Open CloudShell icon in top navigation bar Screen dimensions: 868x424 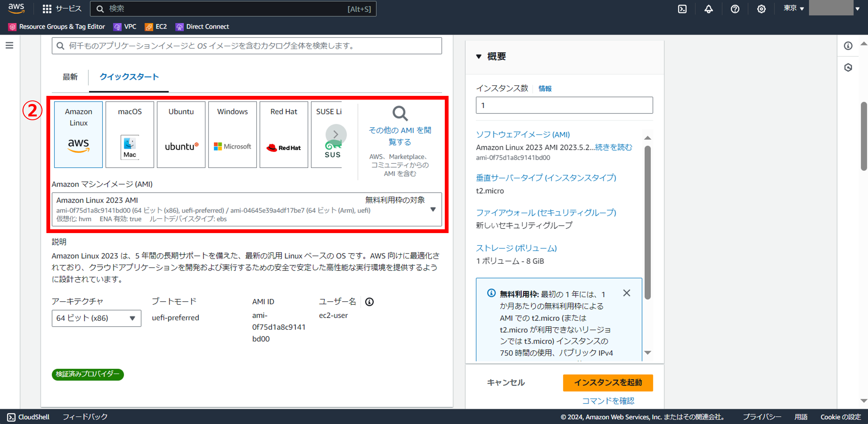tap(682, 9)
